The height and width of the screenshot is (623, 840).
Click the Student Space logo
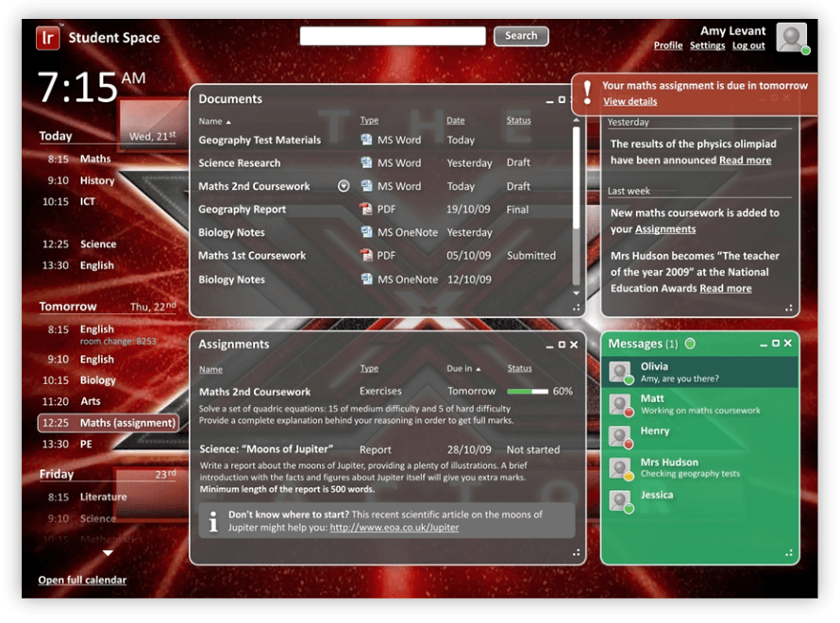47,38
